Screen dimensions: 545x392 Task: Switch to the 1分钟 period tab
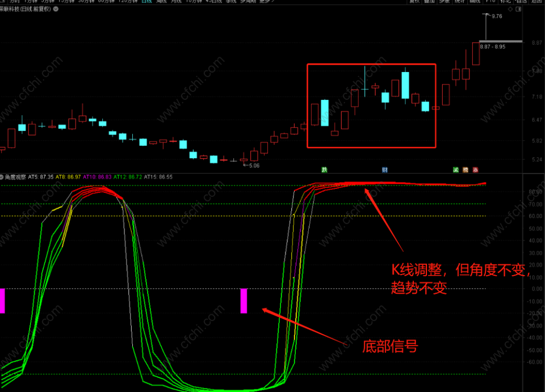coord(31,1)
